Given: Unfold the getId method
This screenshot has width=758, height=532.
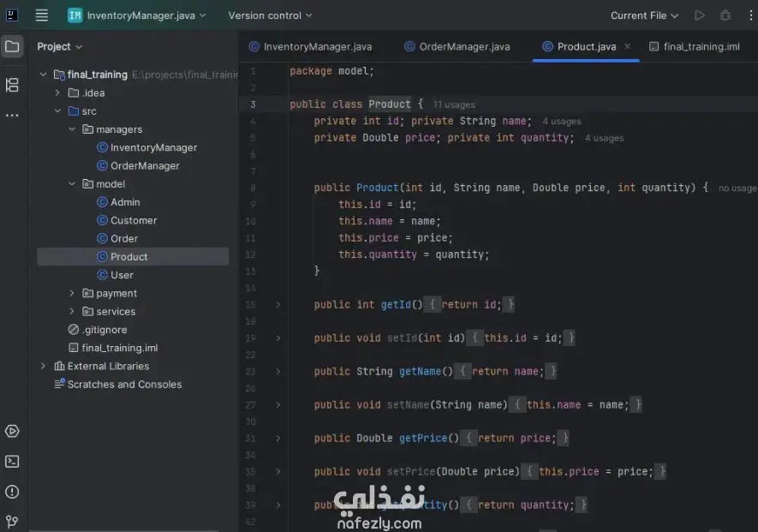Looking at the screenshot, I should click(278, 305).
